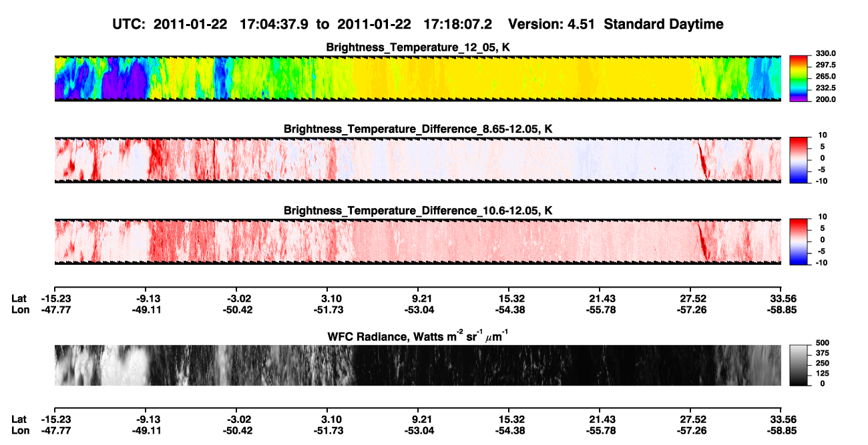Click the Lat row label on the bottom axis
Screen dimensions: 868x445
click(x=18, y=418)
